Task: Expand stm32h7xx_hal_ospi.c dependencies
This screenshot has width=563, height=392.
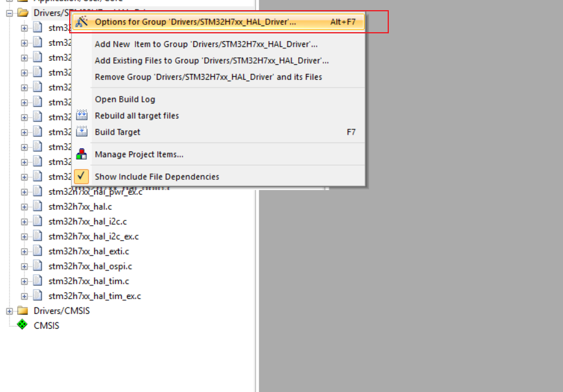Action: coord(24,266)
